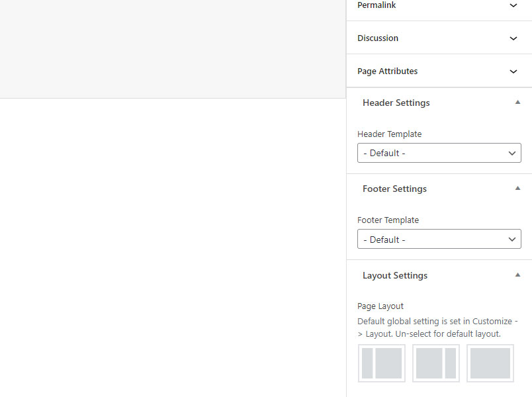This screenshot has width=532, height=397.
Task: Click the Footer Template field label
Action: tap(388, 220)
